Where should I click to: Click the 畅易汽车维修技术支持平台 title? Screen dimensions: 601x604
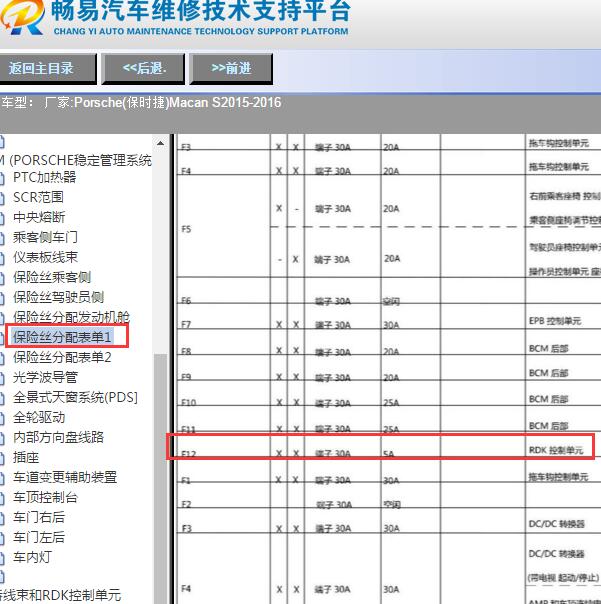[x=201, y=10]
